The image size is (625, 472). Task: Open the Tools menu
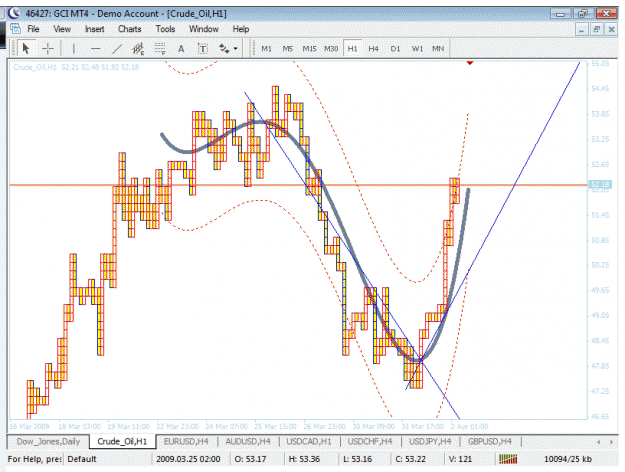(165, 29)
